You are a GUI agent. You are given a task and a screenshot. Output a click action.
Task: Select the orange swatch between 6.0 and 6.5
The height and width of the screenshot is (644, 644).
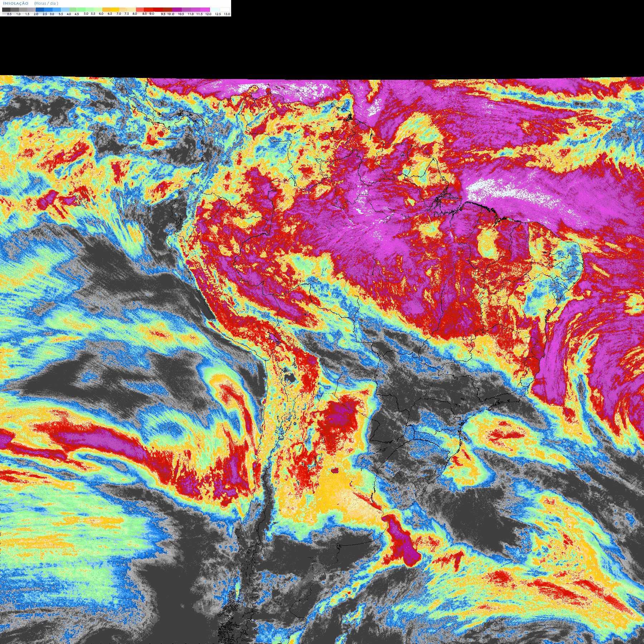tap(106, 10)
